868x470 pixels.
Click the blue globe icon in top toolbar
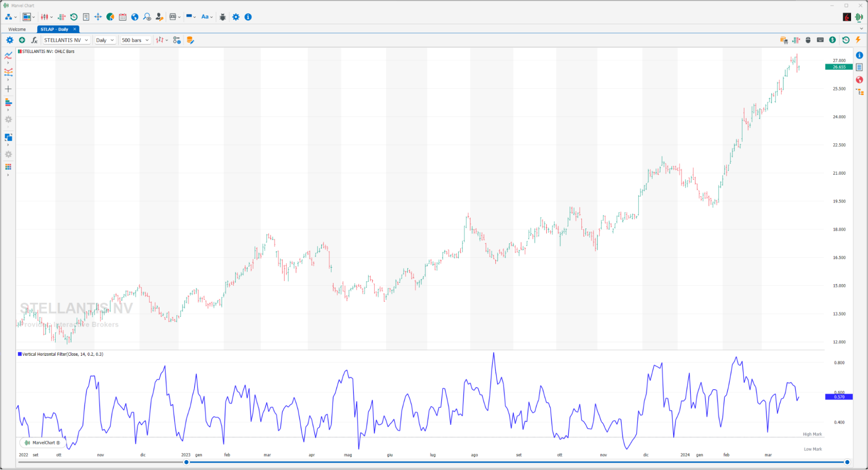(135, 17)
